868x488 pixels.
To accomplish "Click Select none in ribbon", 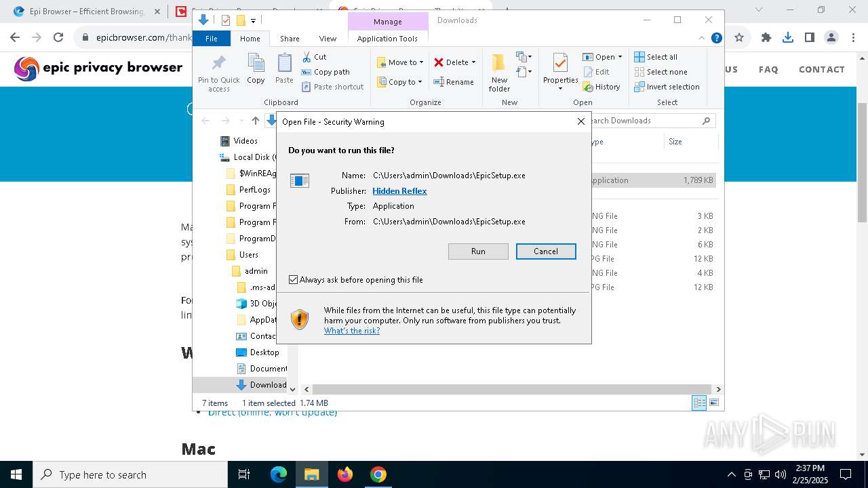I will 660,72.
